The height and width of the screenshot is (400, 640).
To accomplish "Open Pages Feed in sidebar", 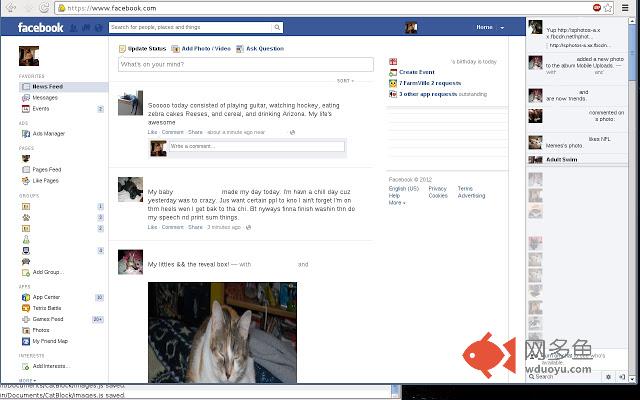I will (47, 169).
